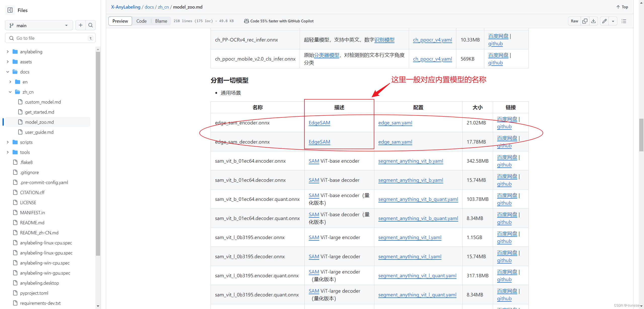This screenshot has width=644, height=309.
Task: Jump back using the Top button
Action: [622, 7]
